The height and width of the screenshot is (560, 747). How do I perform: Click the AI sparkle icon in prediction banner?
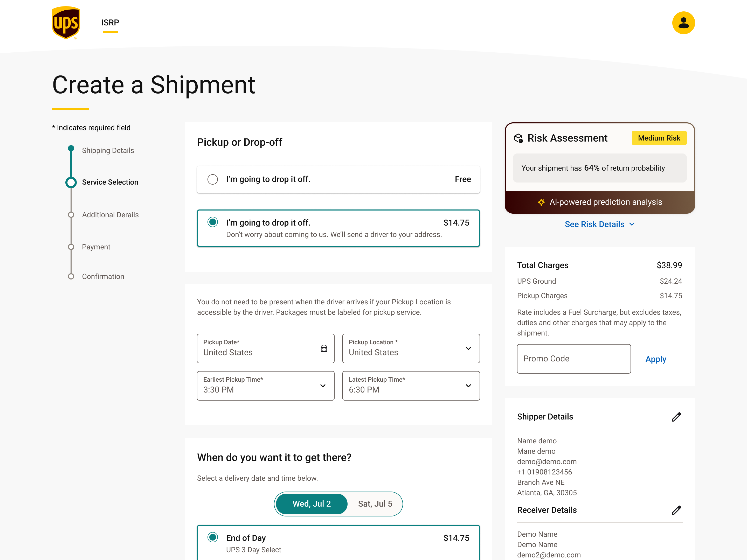pos(541,202)
